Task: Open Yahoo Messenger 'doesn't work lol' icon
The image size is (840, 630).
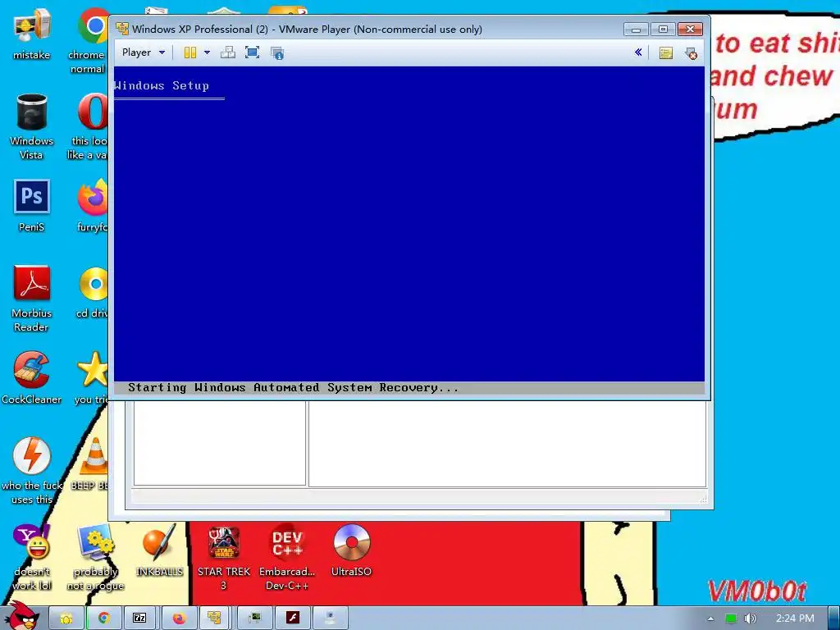Action: 32,558
